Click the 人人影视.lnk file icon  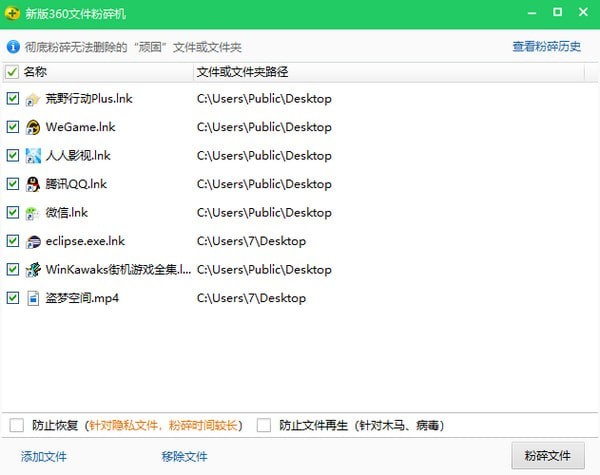pos(33,156)
